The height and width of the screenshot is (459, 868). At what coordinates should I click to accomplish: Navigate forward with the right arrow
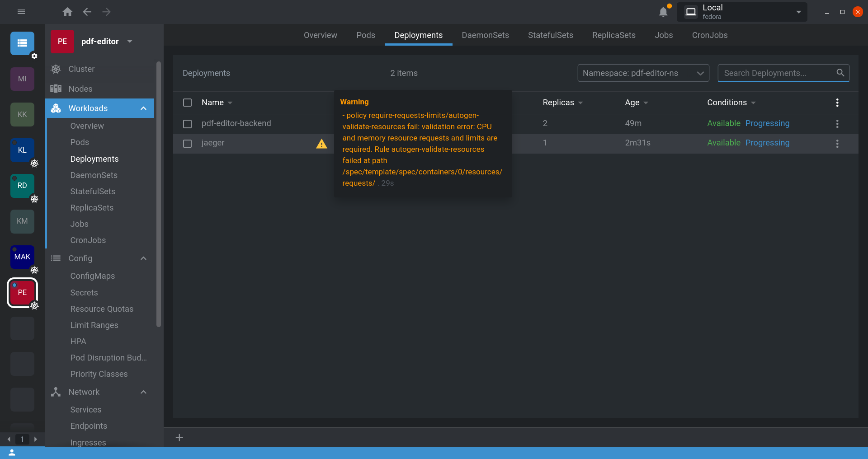click(107, 12)
